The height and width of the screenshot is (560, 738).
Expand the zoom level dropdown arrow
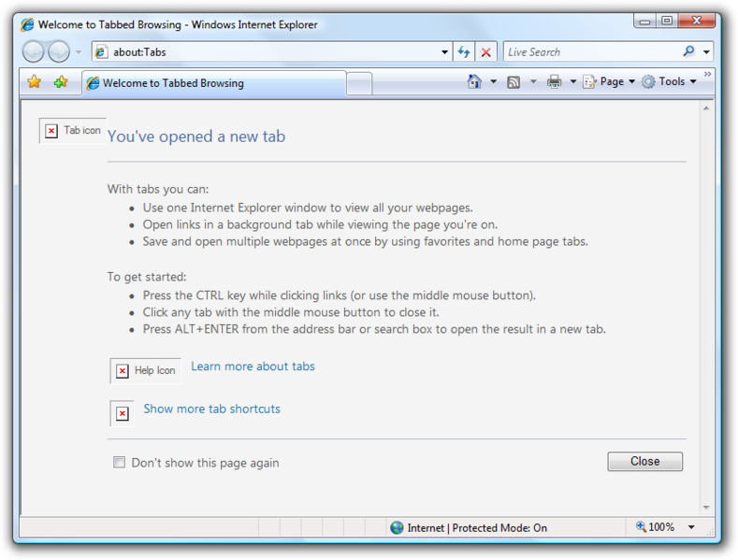point(691,527)
